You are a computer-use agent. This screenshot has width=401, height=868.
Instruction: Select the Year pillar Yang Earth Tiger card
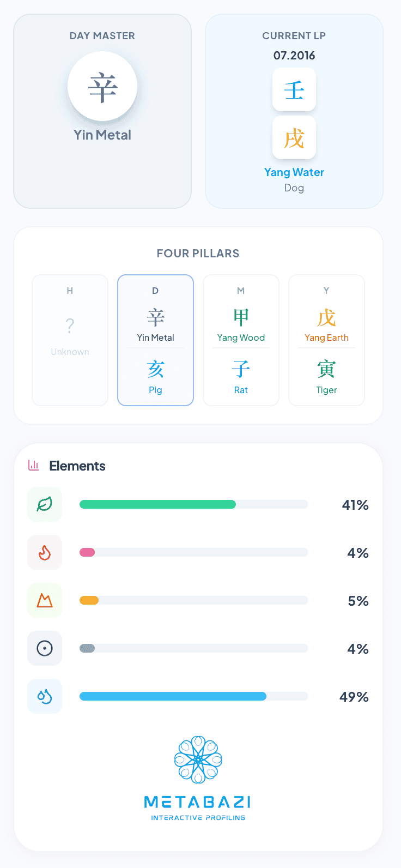[x=326, y=340]
